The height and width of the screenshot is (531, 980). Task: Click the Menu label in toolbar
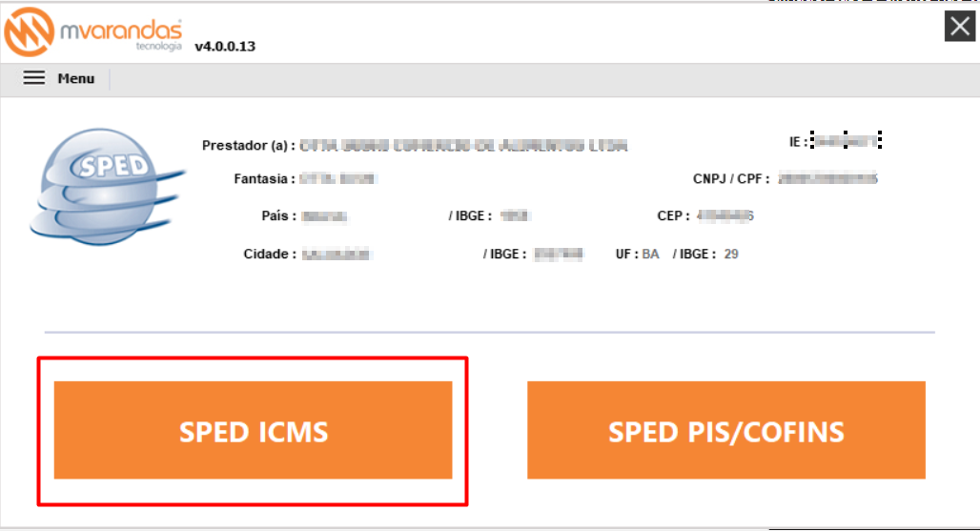(x=75, y=79)
